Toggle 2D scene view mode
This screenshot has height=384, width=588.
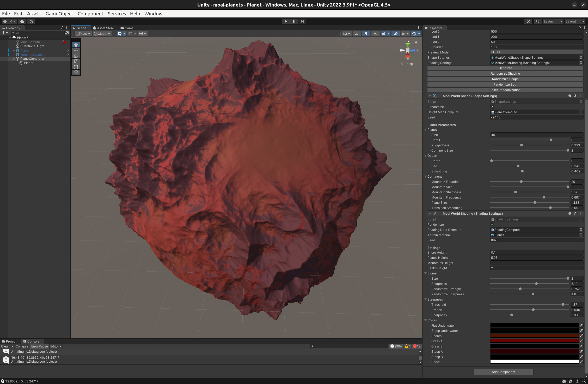click(x=357, y=34)
